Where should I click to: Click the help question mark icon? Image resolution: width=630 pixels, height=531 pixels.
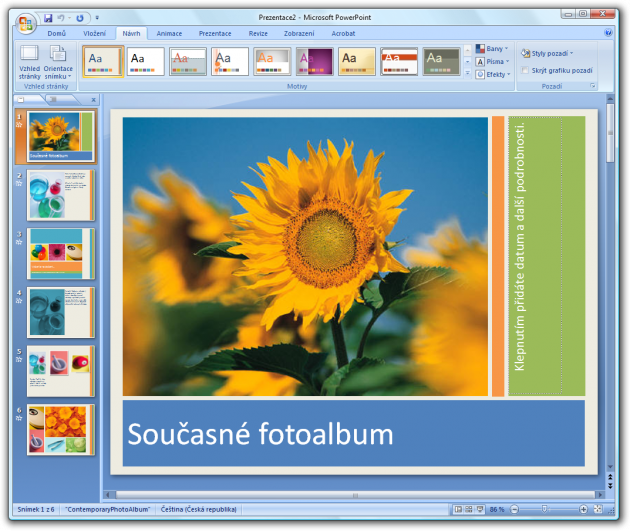608,33
